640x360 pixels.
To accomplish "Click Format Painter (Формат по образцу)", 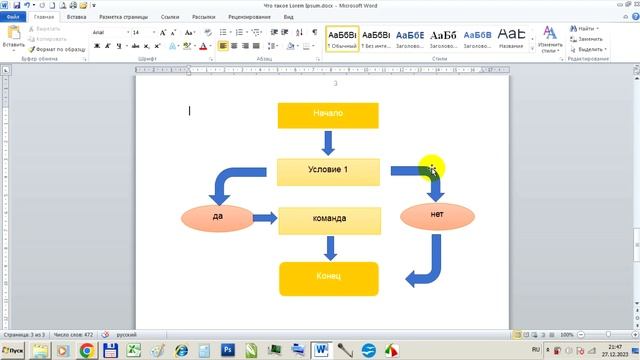I will tap(57, 49).
